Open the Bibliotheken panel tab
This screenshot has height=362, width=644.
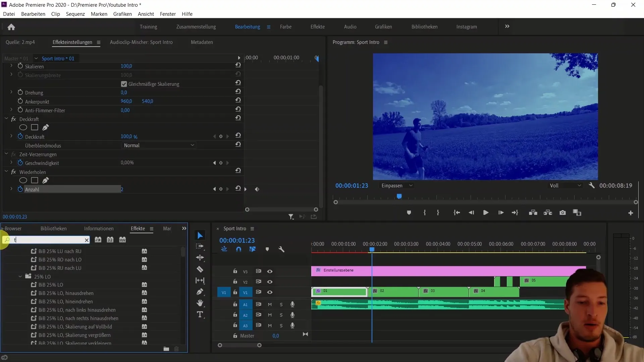click(x=53, y=228)
